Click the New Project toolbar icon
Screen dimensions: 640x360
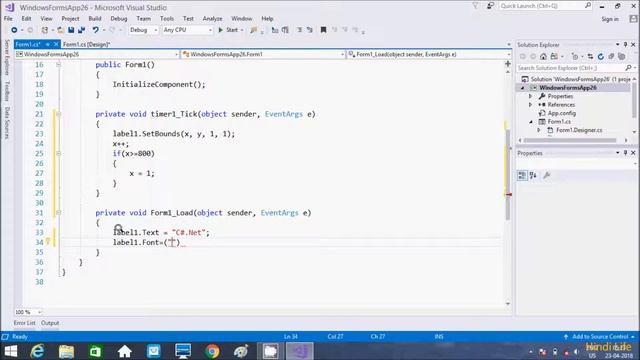tap(45, 30)
